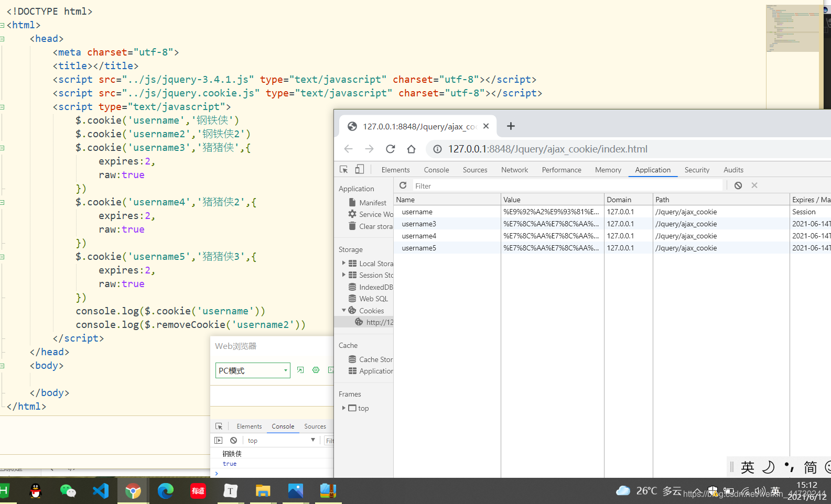Open Microsoft Edge from the taskbar

tap(166, 491)
